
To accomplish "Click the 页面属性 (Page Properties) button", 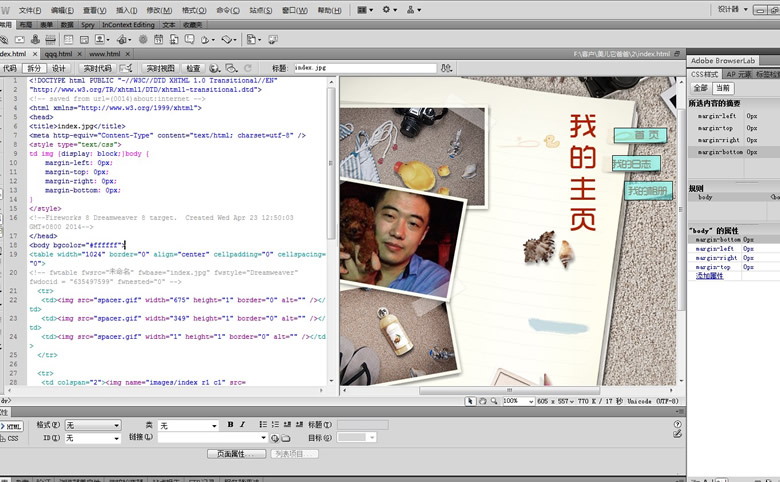I will click(237, 454).
